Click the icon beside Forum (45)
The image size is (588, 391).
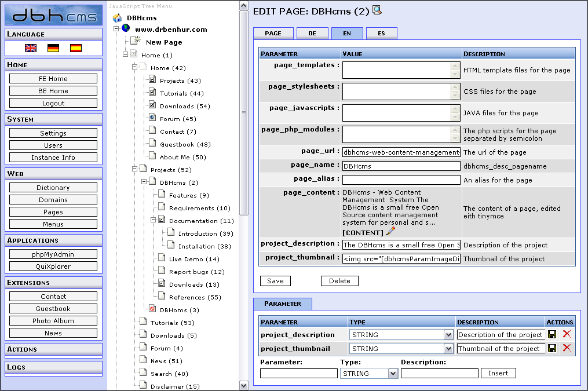click(152, 118)
